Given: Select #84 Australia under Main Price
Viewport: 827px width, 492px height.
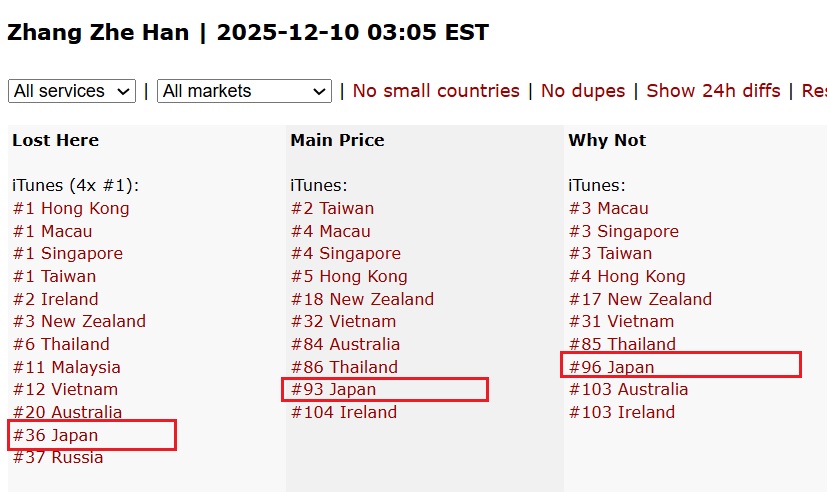Looking at the screenshot, I should click(345, 344).
